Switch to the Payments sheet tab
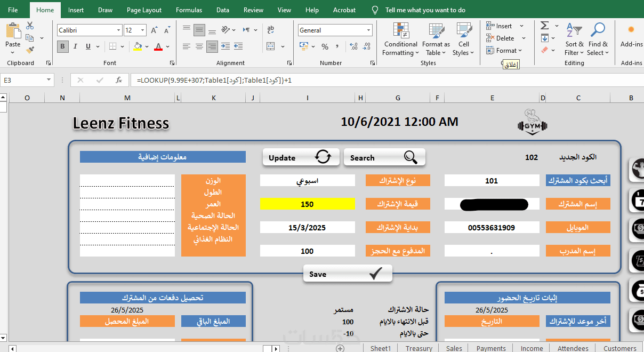The height and width of the screenshot is (352, 644). point(491,348)
